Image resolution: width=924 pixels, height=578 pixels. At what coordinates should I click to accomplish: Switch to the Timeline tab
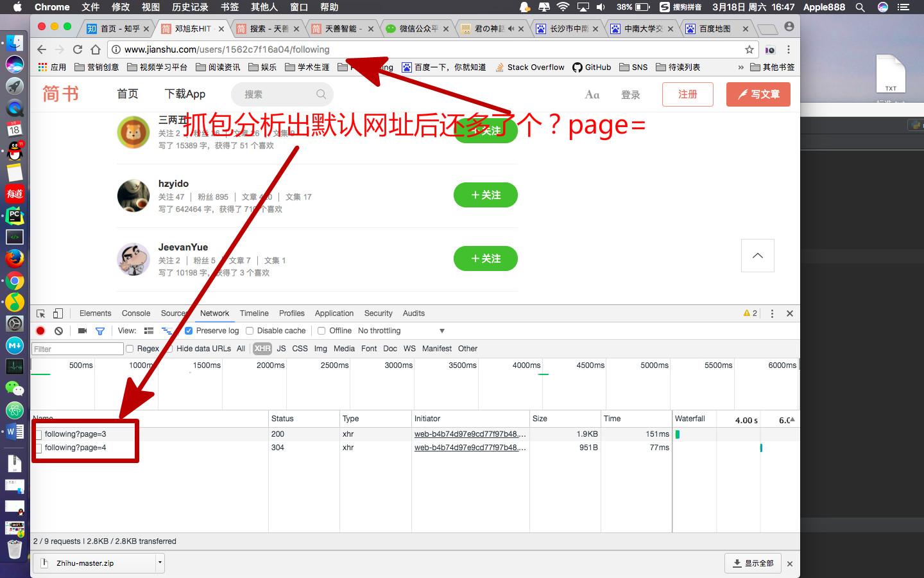pyautogui.click(x=254, y=313)
